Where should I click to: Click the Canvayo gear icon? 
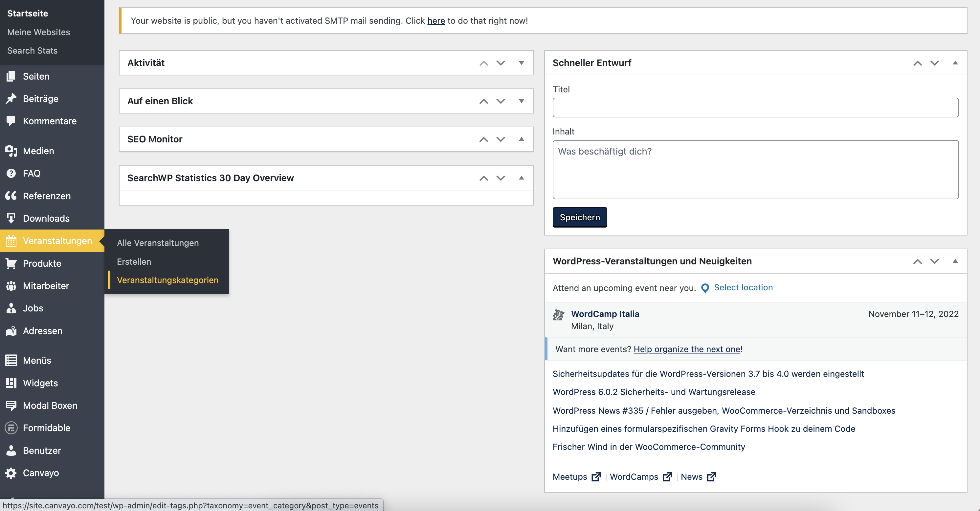point(11,473)
